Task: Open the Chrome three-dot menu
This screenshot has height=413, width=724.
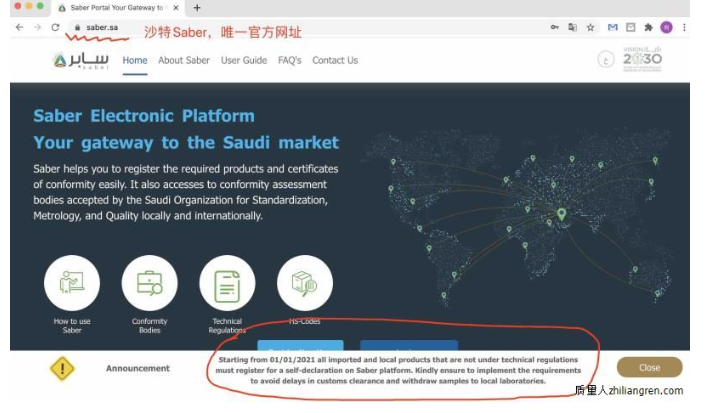Action: [684, 27]
